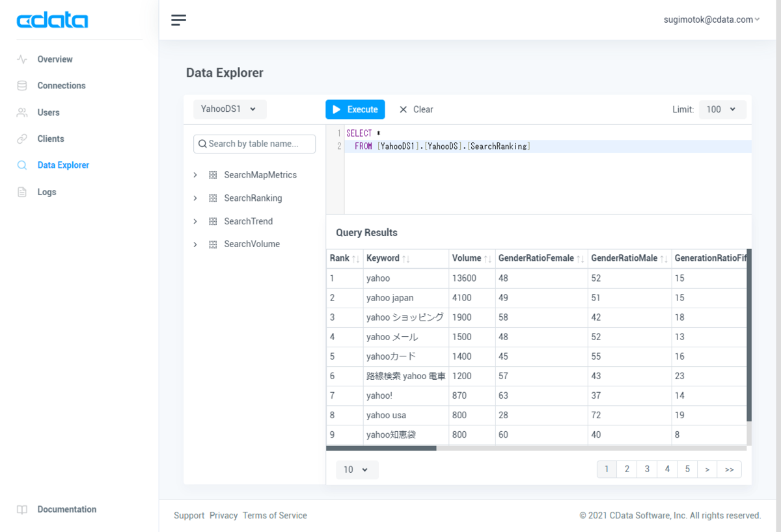Screen dimensions: 781x532
Task: Go to results page 2
Action: 627,469
